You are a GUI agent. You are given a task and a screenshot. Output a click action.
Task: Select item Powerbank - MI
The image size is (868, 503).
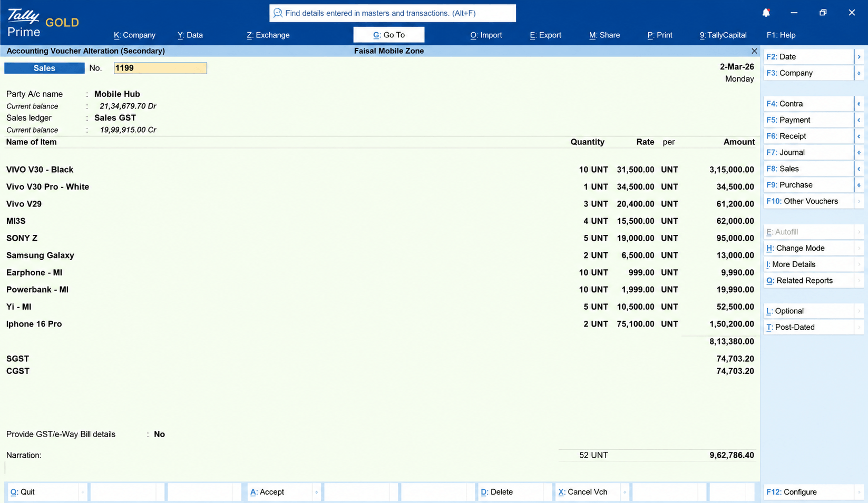click(37, 290)
